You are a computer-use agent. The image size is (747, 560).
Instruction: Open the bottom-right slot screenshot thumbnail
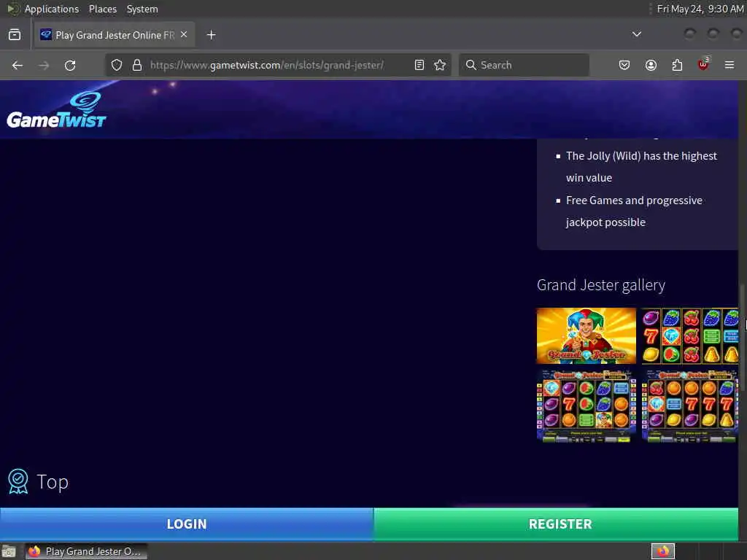pyautogui.click(x=690, y=406)
